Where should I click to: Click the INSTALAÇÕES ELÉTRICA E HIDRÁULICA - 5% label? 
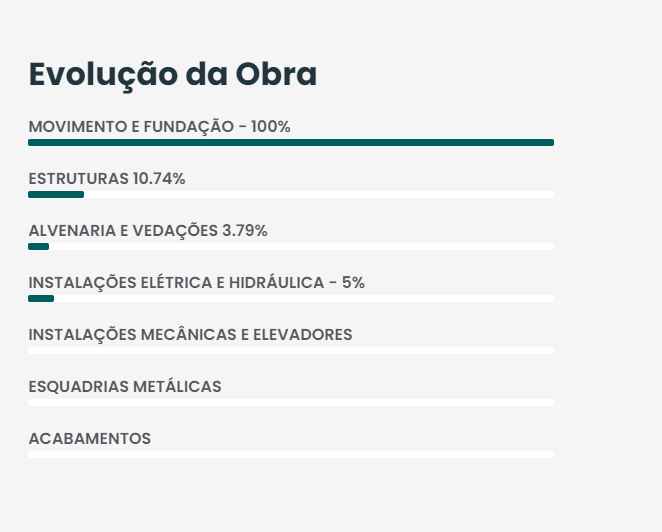(196, 283)
